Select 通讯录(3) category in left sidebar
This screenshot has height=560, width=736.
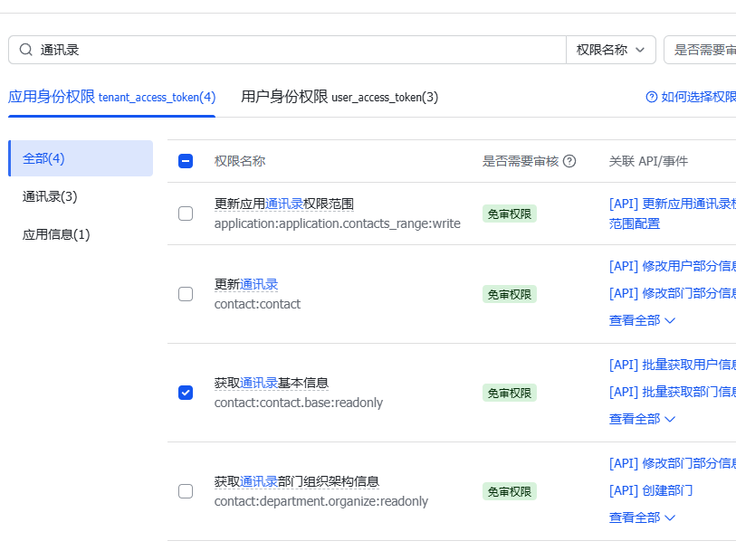click(50, 196)
